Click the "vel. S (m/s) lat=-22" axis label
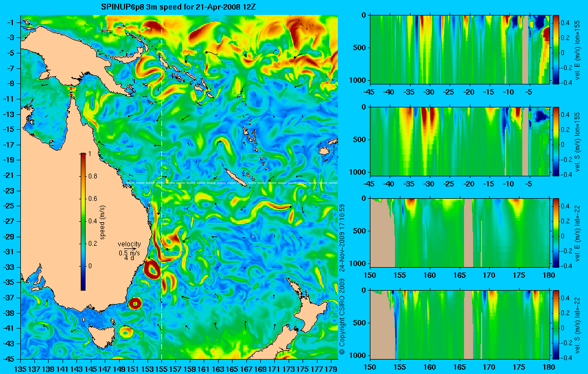Image resolution: width=588 pixels, height=374 pixels. 577,325
